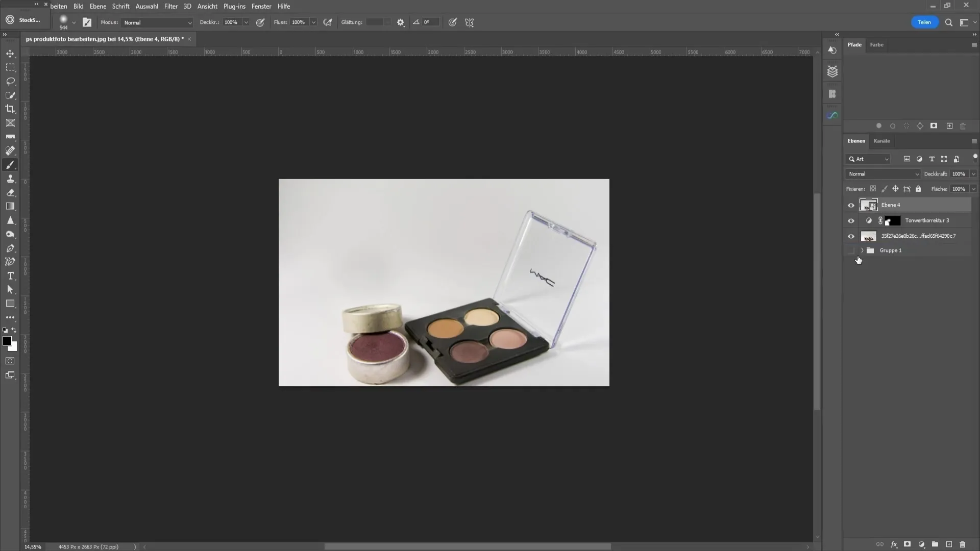The height and width of the screenshot is (551, 980).
Task: Open the Fenster menu
Action: click(x=261, y=6)
